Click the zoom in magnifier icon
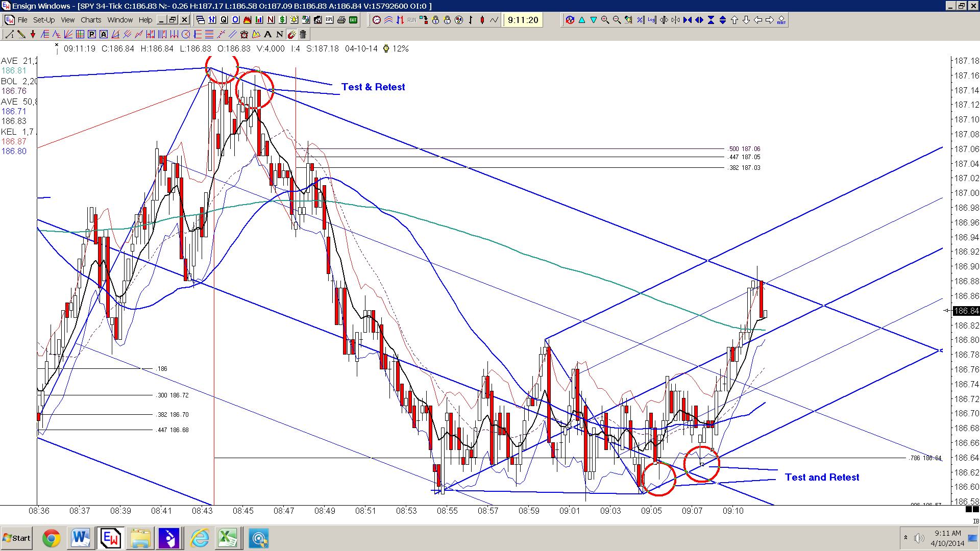The height and width of the screenshot is (551, 980). (605, 20)
